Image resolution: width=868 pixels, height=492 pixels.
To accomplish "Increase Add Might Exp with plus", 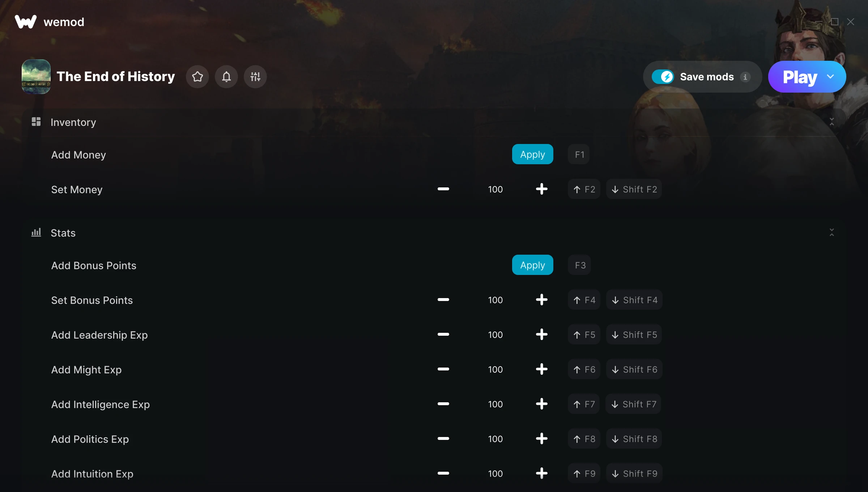I will pyautogui.click(x=542, y=369).
